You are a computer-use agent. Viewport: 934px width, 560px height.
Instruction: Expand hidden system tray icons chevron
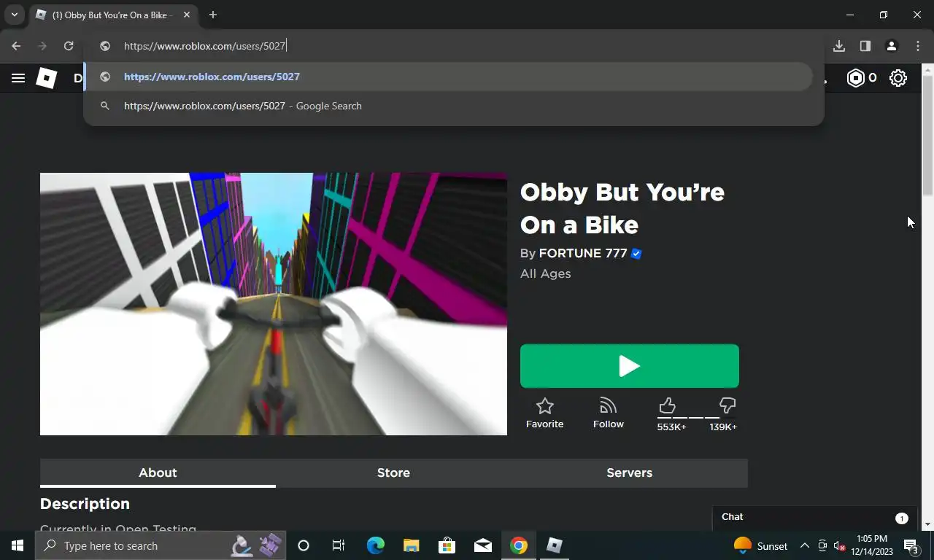804,545
